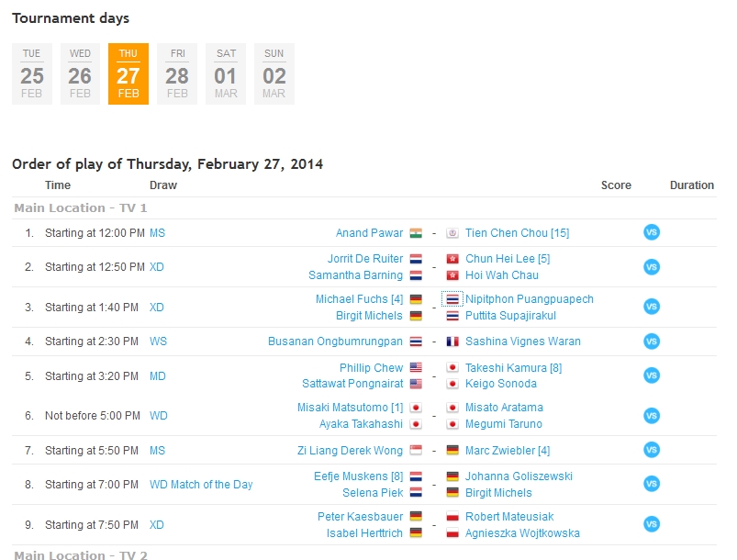This screenshot has height=560, width=737.
Task: Click VS icon for Phillip Chew match
Action: (652, 375)
